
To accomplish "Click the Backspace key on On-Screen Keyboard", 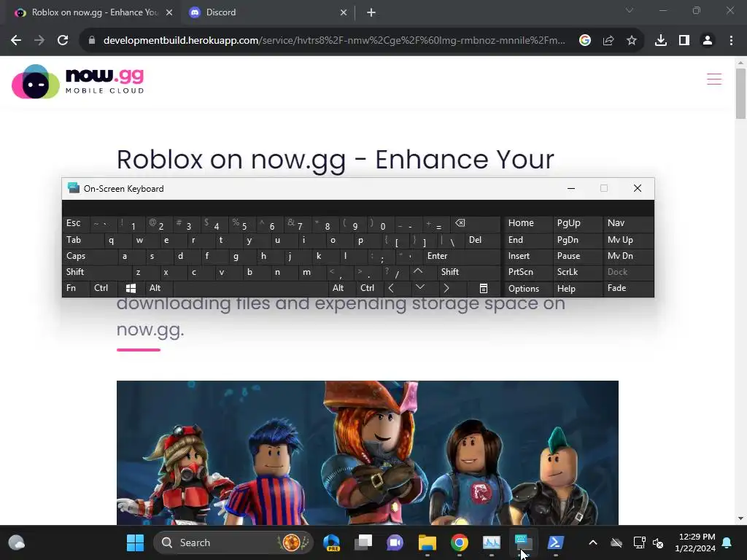I will (x=474, y=223).
